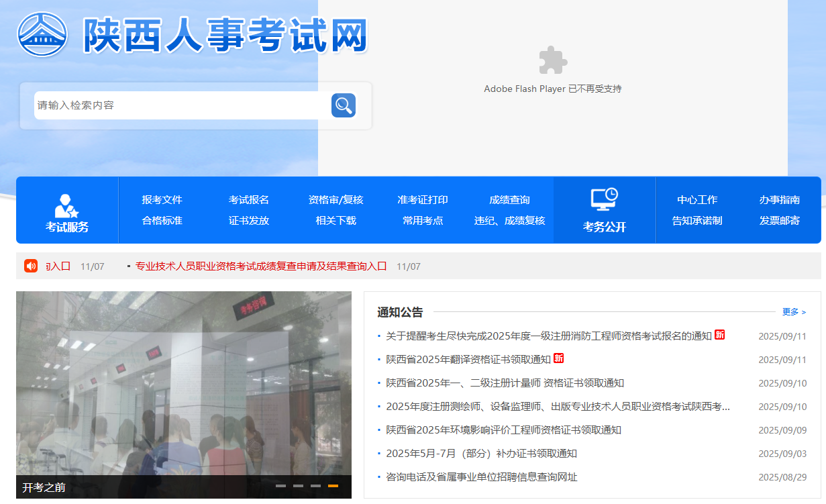Image resolution: width=826 pixels, height=504 pixels.
Task: Click the 2025/09/03 date entry
Action: (782, 454)
